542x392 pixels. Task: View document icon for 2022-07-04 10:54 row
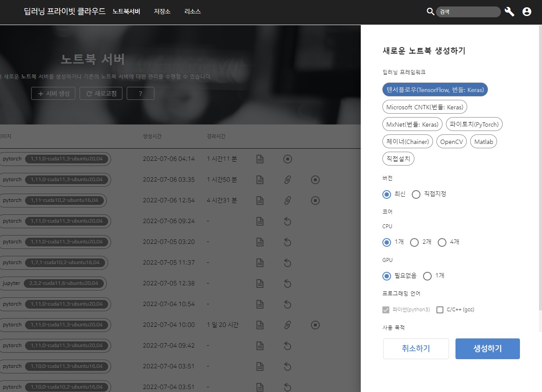260,304
